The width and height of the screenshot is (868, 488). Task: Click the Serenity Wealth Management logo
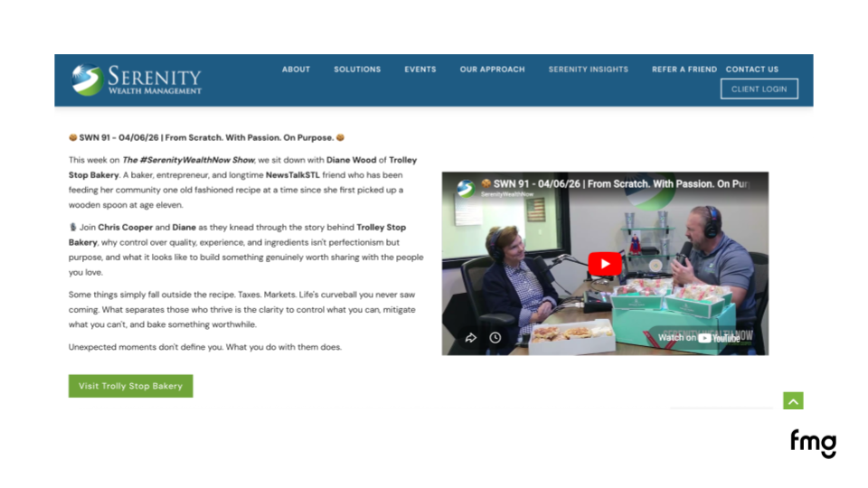click(137, 80)
